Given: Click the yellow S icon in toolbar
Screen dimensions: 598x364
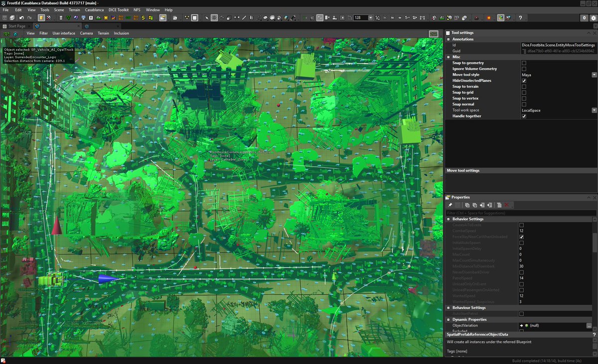Looking at the screenshot, I should pyautogui.click(x=143, y=17).
